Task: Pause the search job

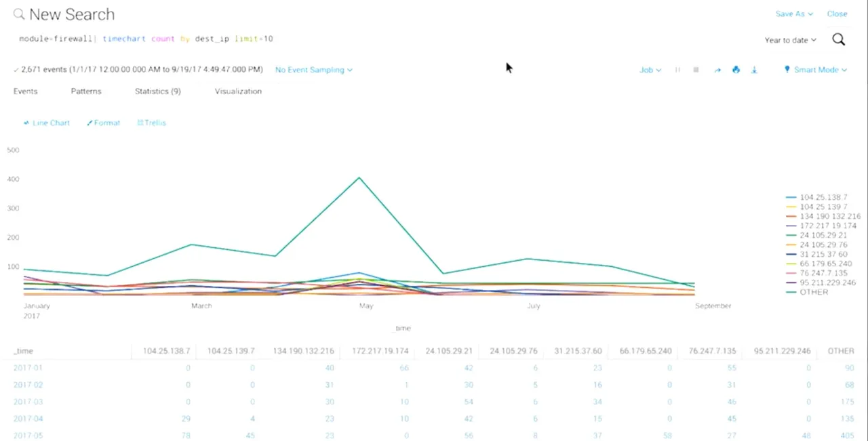Action: 677,70
